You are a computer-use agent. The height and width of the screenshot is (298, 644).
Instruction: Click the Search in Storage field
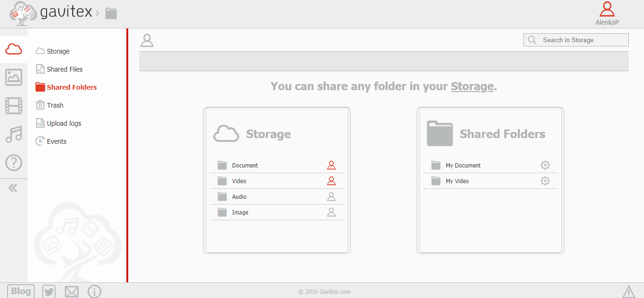click(x=581, y=40)
